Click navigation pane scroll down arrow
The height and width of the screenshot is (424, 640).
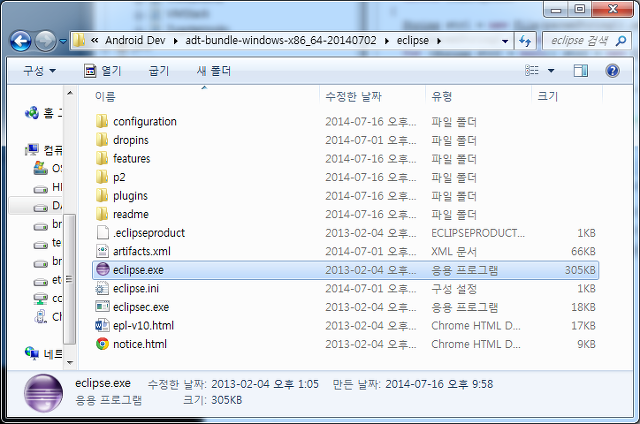click(70, 362)
